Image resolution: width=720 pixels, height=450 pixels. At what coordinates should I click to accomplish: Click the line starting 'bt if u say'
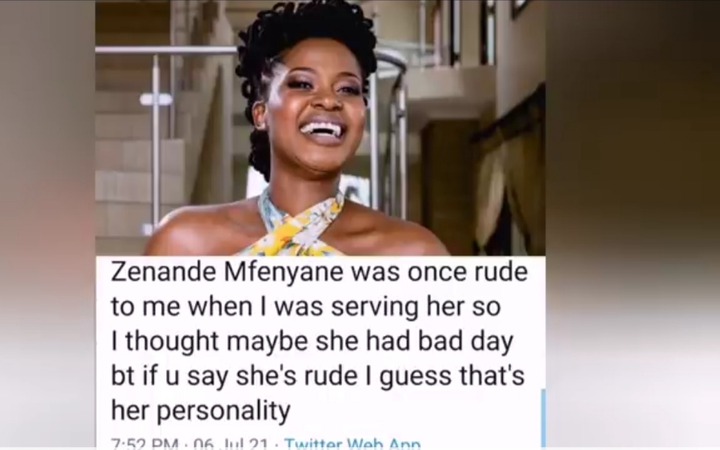tap(318, 376)
